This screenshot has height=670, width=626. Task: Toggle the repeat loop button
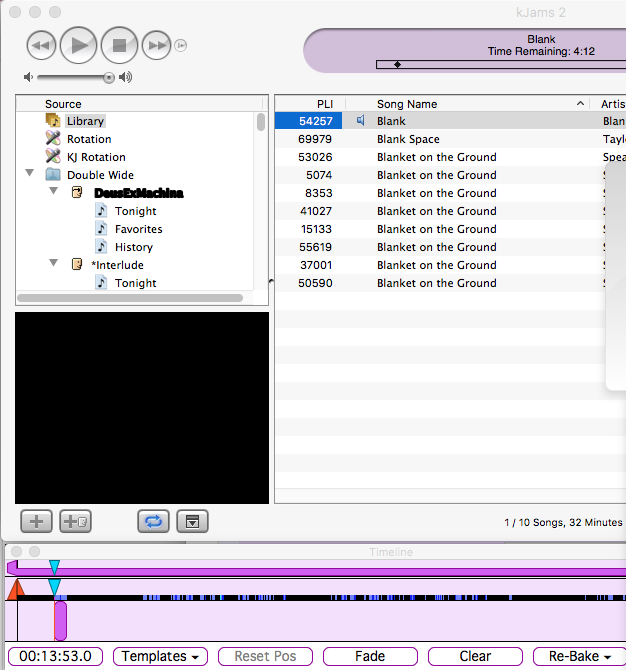pyautogui.click(x=153, y=521)
